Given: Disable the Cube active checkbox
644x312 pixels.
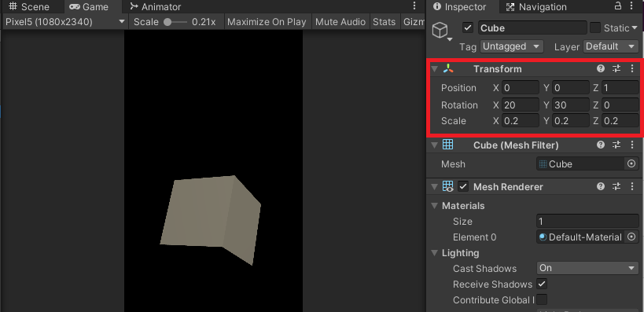Looking at the screenshot, I should coord(468,28).
